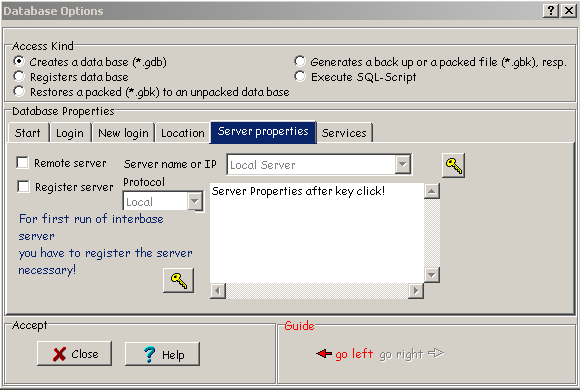Open the Services tab

point(344,133)
